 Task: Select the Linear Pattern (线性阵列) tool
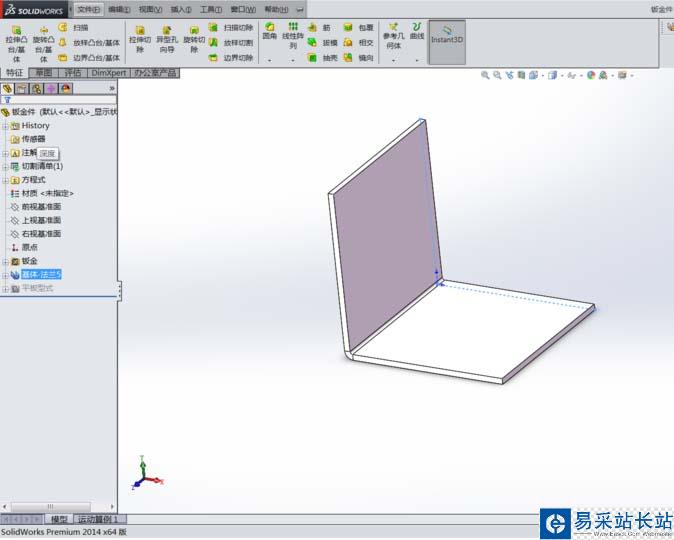(293, 36)
